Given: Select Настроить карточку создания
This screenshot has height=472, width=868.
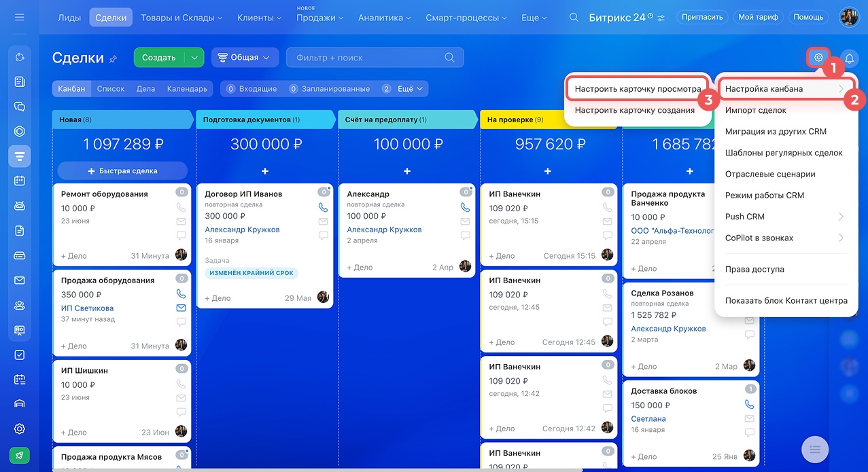Looking at the screenshot, I should (x=635, y=110).
